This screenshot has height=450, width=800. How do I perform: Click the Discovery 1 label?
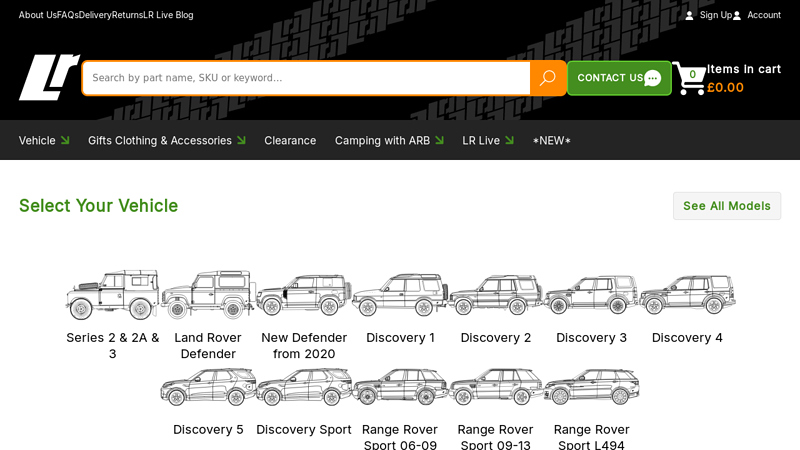[x=401, y=338]
